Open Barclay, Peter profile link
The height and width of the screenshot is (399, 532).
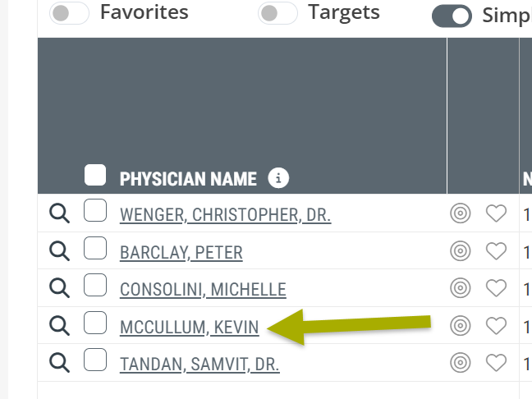pos(181,253)
